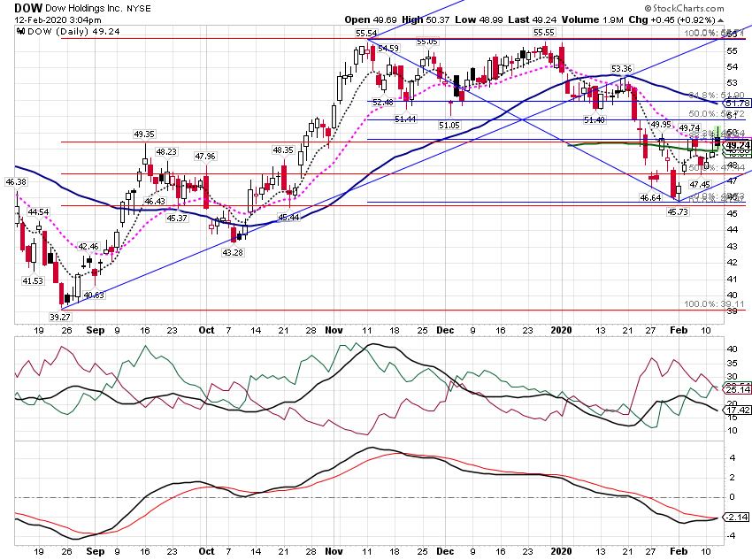Click the 46.64 price label
752x560 pixels.
pos(651,197)
